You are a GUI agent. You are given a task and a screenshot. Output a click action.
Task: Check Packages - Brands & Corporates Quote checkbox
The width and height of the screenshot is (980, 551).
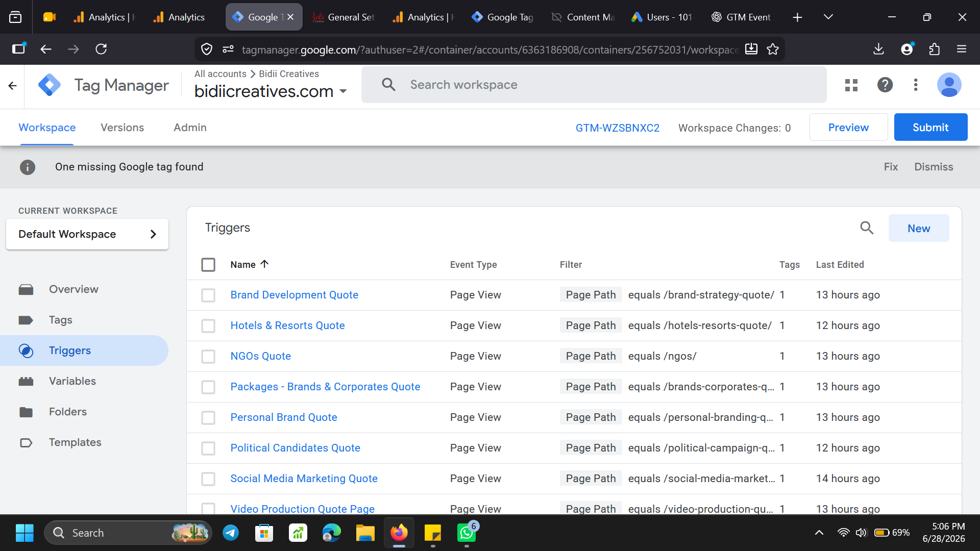[208, 387]
